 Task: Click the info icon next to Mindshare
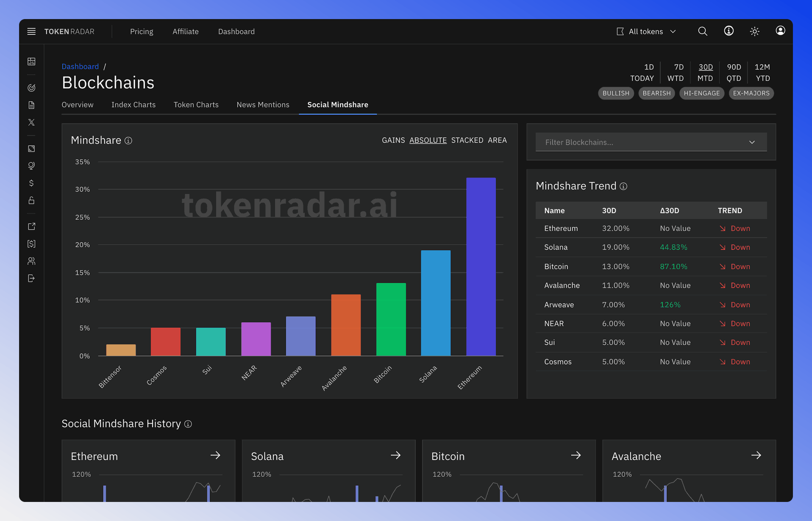click(x=128, y=141)
